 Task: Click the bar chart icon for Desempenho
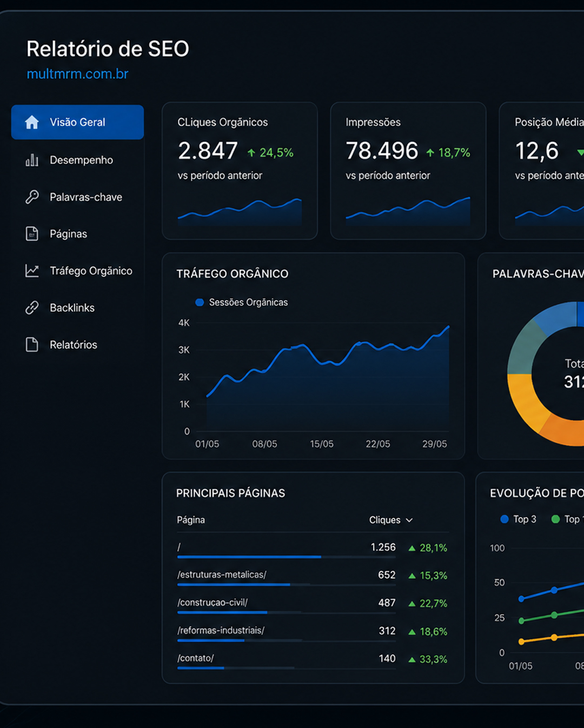pyautogui.click(x=32, y=160)
